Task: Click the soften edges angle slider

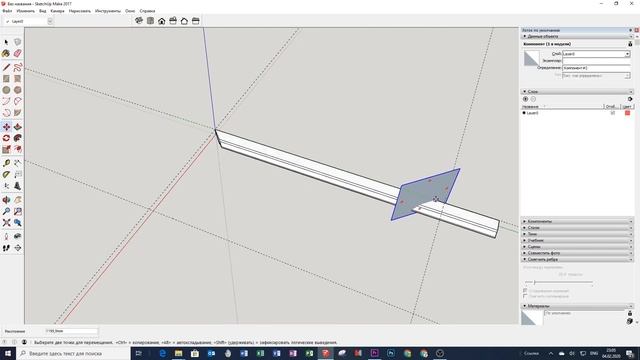Action: (x=559, y=282)
